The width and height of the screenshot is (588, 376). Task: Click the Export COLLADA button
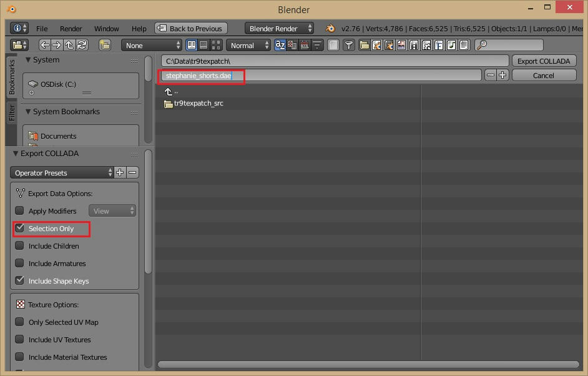544,61
